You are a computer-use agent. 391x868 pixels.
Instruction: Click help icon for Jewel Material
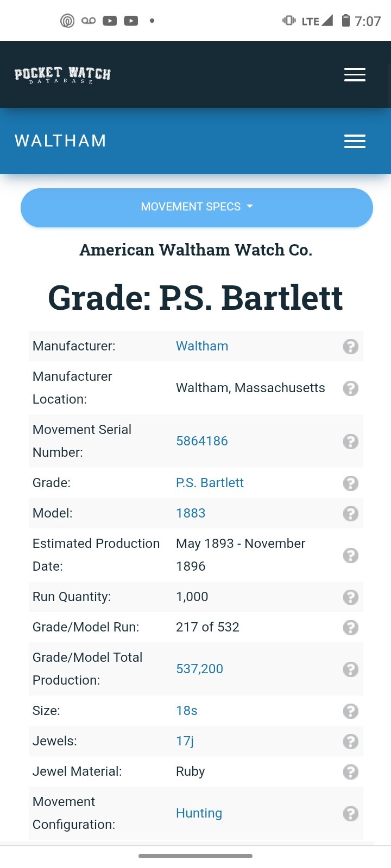pos(351,772)
